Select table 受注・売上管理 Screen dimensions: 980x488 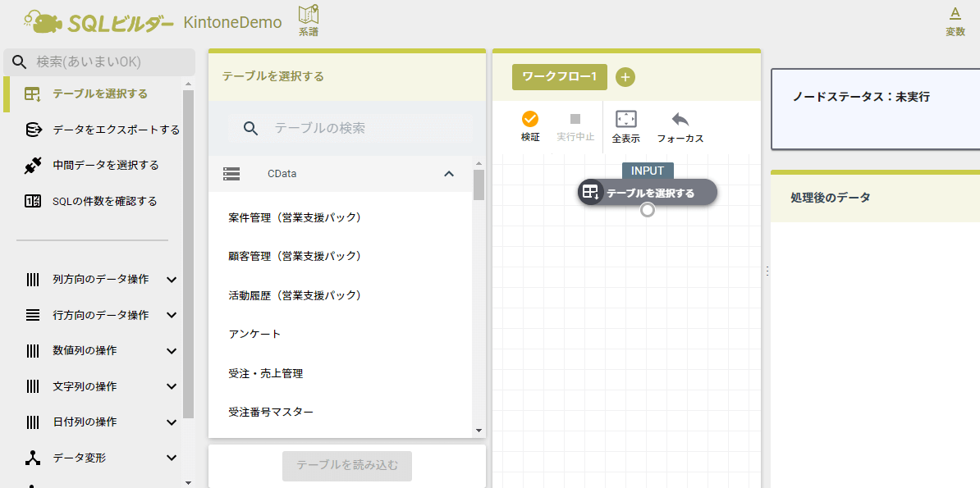coord(341,374)
